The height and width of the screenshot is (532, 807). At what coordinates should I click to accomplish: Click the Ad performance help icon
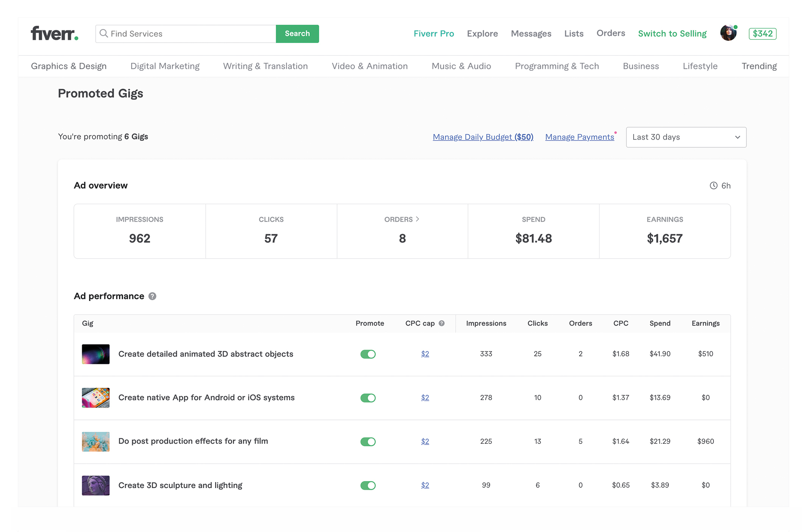pos(152,296)
